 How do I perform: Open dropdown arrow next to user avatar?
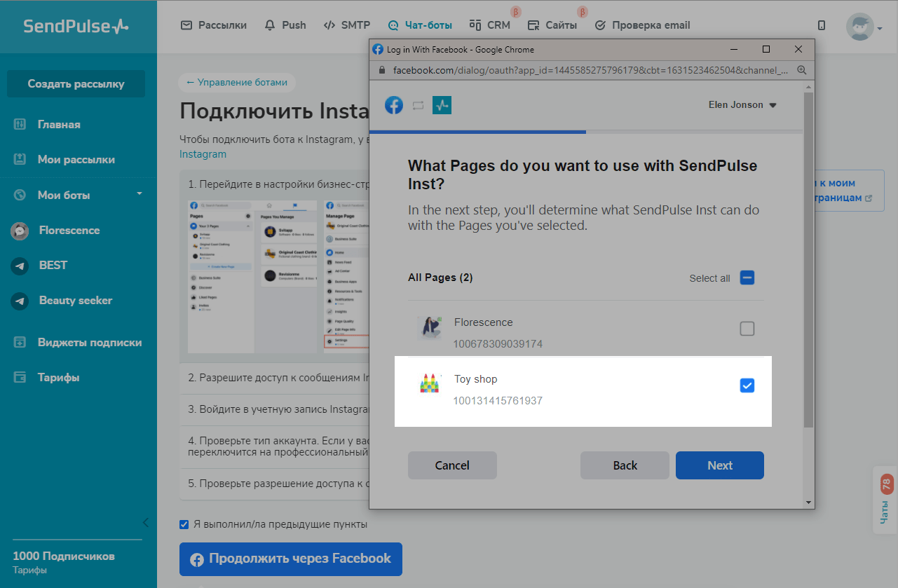click(879, 29)
